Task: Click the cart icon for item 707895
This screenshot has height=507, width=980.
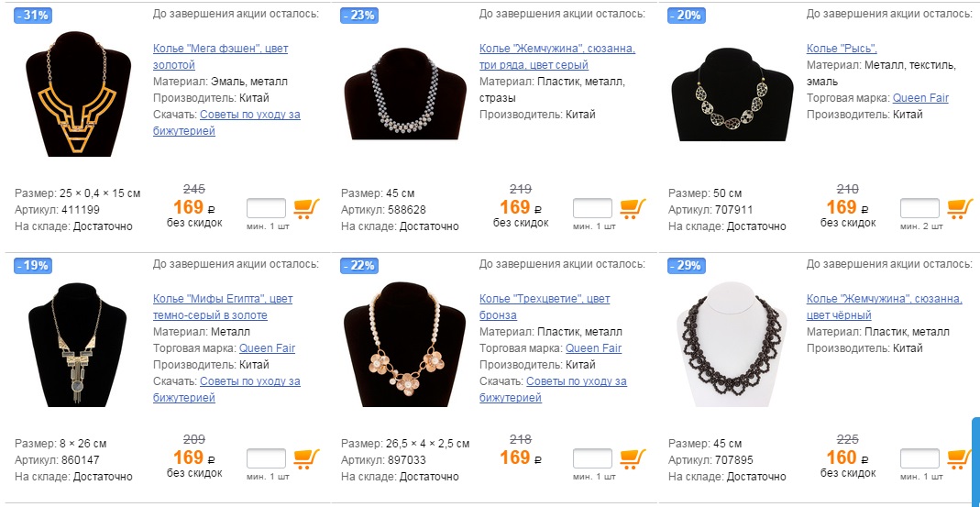Action: point(960,458)
